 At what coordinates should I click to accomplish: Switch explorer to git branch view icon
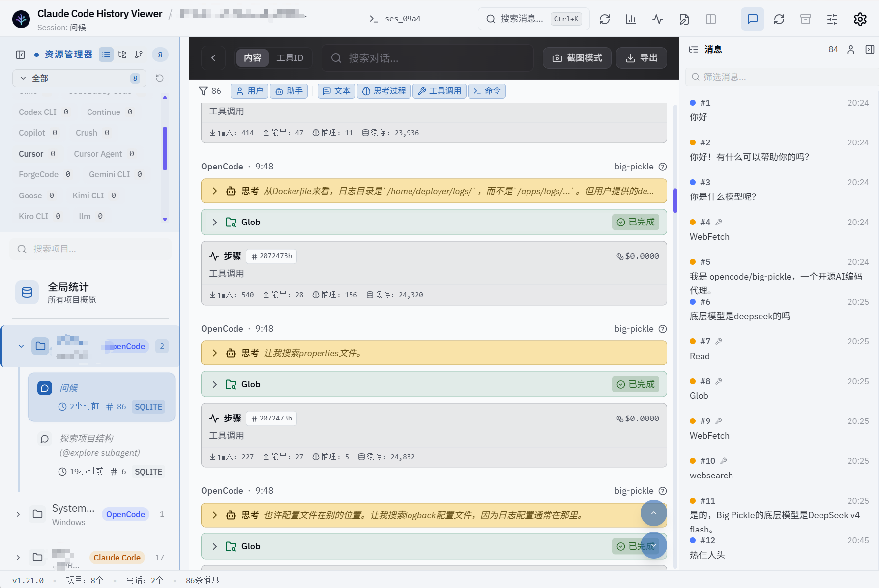click(x=139, y=55)
